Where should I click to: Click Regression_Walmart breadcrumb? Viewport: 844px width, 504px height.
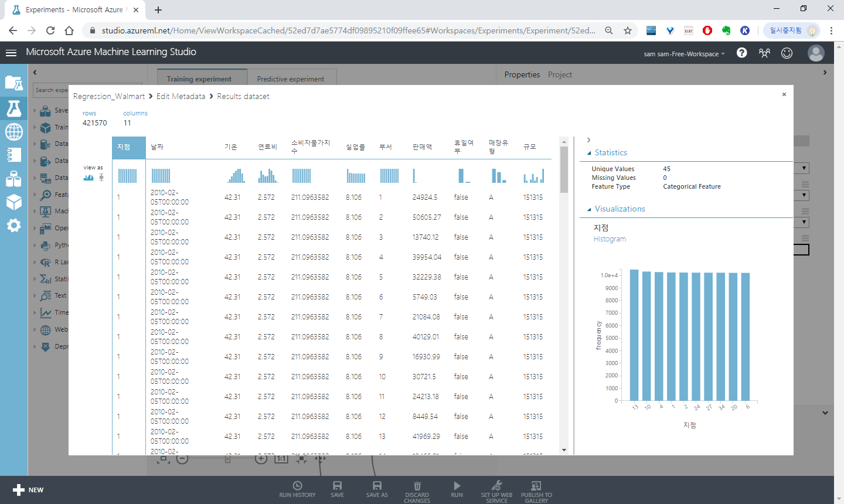[x=108, y=96]
